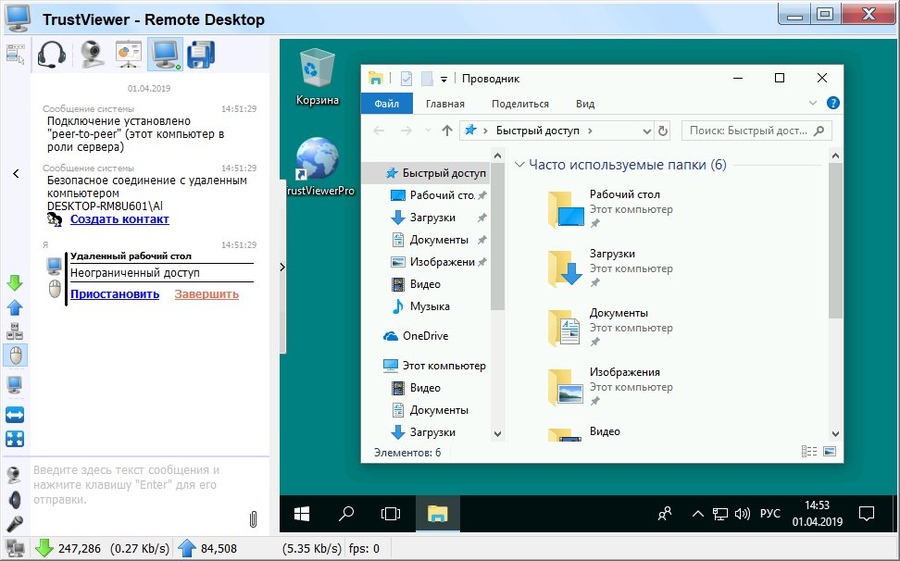Click the blue help question mark icon
Image resolution: width=900 pixels, height=561 pixels.
pyautogui.click(x=833, y=103)
